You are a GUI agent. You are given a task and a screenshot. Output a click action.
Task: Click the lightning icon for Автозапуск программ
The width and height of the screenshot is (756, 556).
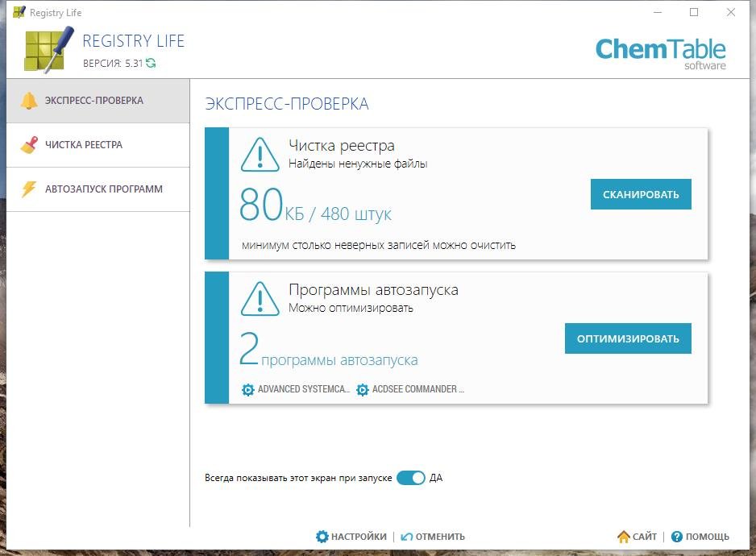tap(29, 189)
